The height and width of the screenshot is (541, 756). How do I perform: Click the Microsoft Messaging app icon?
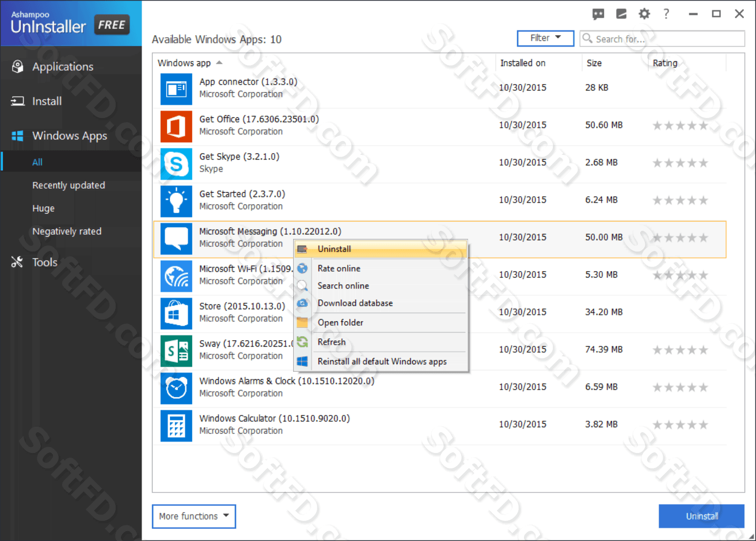[176, 238]
